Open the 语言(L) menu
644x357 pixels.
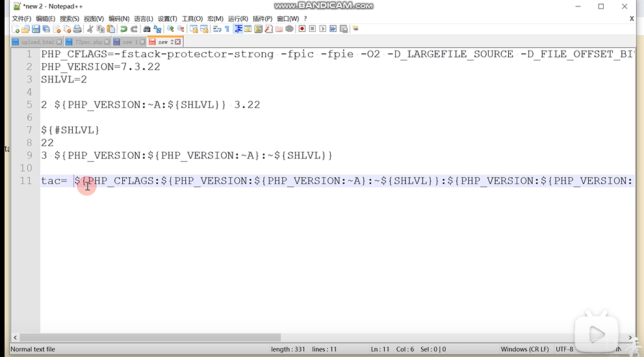144,18
